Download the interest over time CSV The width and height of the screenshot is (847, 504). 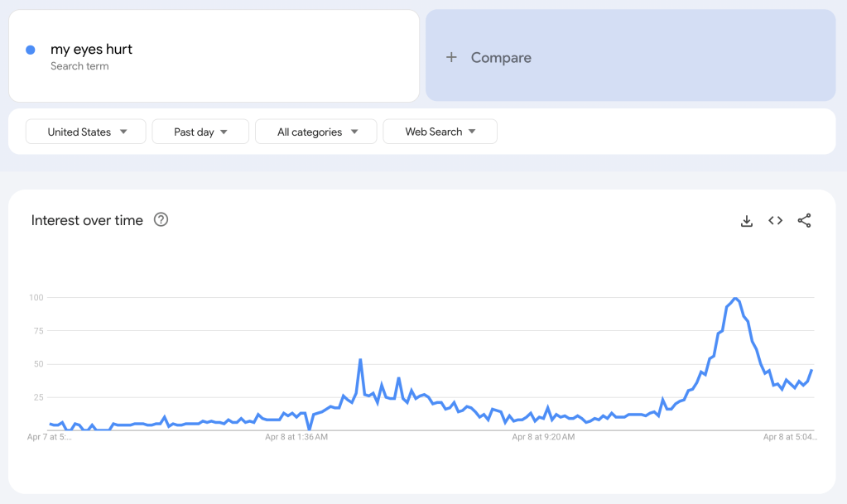point(746,221)
